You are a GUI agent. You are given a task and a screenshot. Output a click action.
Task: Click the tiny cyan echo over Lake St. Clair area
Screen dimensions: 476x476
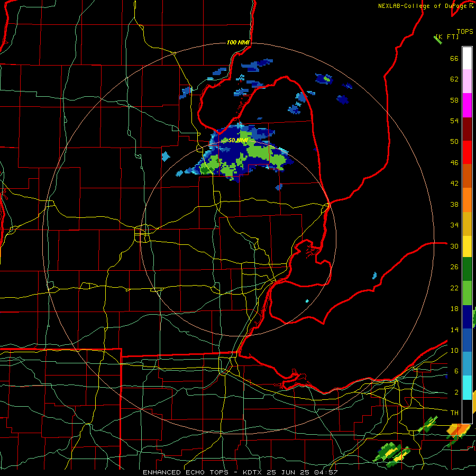pos(307,301)
